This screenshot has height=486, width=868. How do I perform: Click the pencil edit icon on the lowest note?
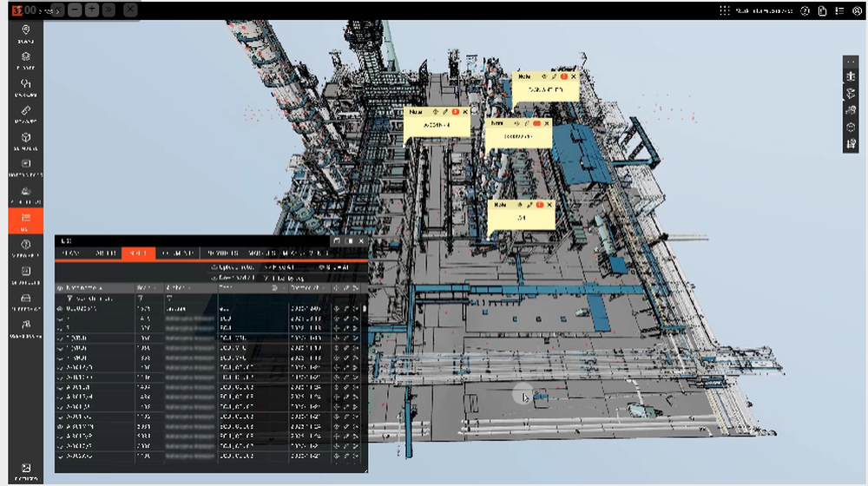(529, 205)
